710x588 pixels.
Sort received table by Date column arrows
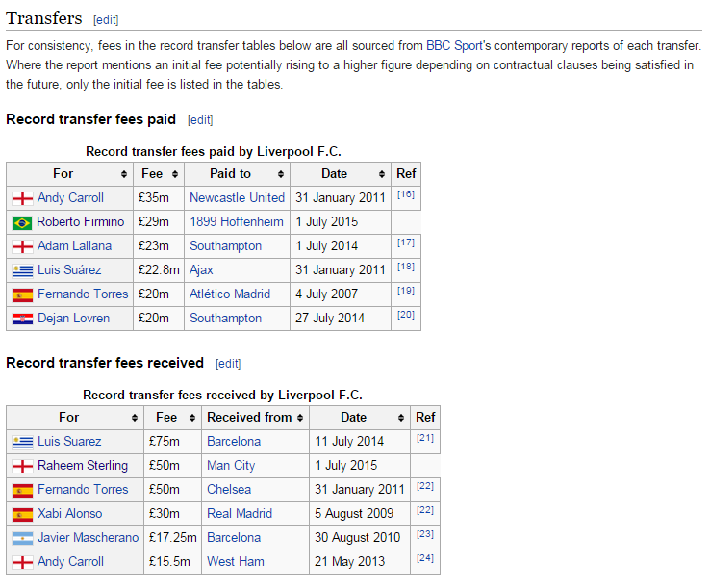coord(401,418)
